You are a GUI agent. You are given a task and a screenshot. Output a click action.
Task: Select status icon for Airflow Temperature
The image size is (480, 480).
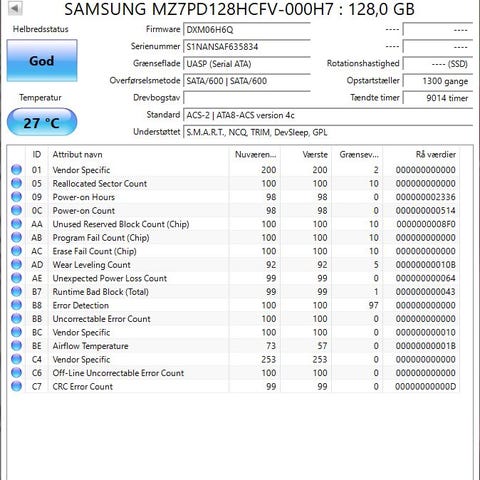point(16,346)
